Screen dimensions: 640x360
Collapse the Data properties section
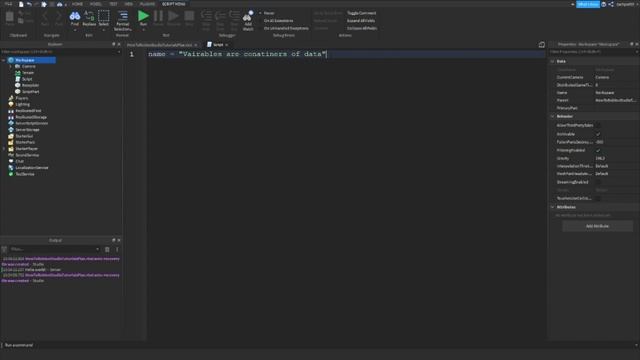[553, 61]
